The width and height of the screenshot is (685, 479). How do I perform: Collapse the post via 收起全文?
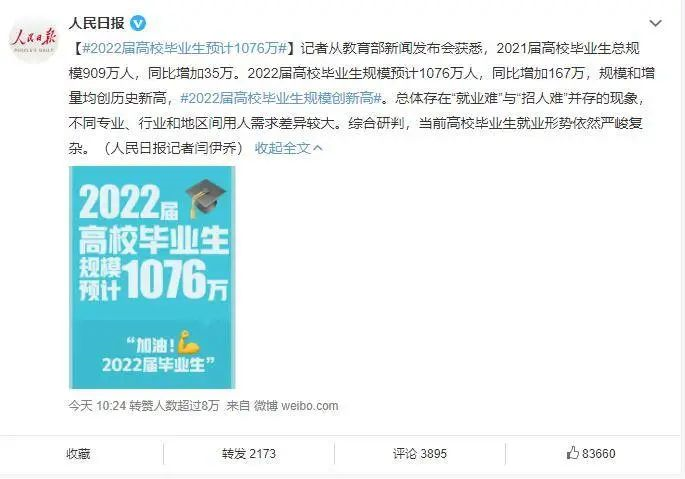(283, 149)
